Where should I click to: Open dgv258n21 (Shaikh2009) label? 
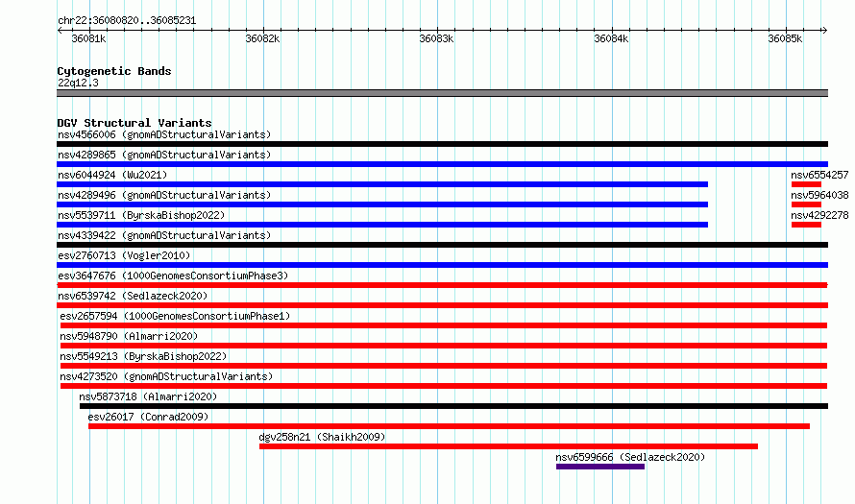pyautogui.click(x=322, y=437)
